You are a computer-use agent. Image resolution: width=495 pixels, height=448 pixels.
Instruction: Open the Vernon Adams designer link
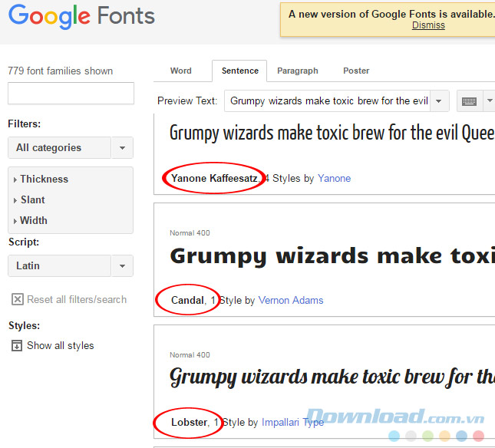[291, 300]
